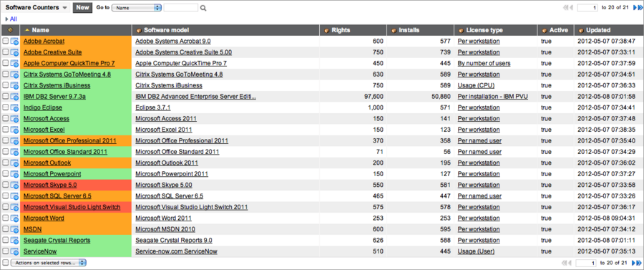Click the search magnifier icon
644x270 pixels.
click(203, 8)
